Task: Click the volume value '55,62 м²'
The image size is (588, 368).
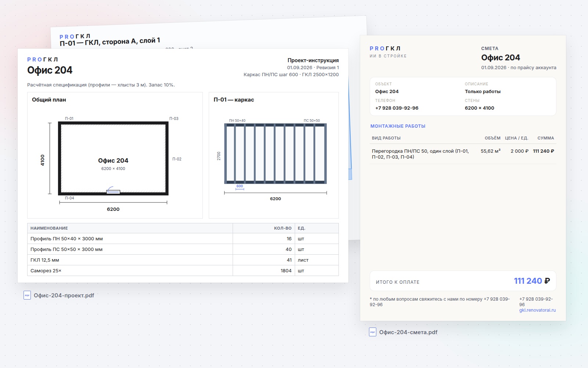Action: [491, 151]
